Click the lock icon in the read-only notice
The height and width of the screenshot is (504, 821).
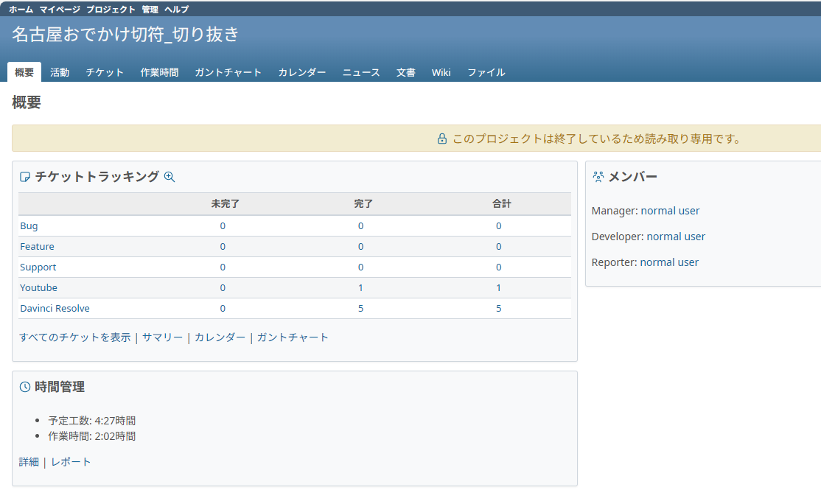click(x=442, y=139)
